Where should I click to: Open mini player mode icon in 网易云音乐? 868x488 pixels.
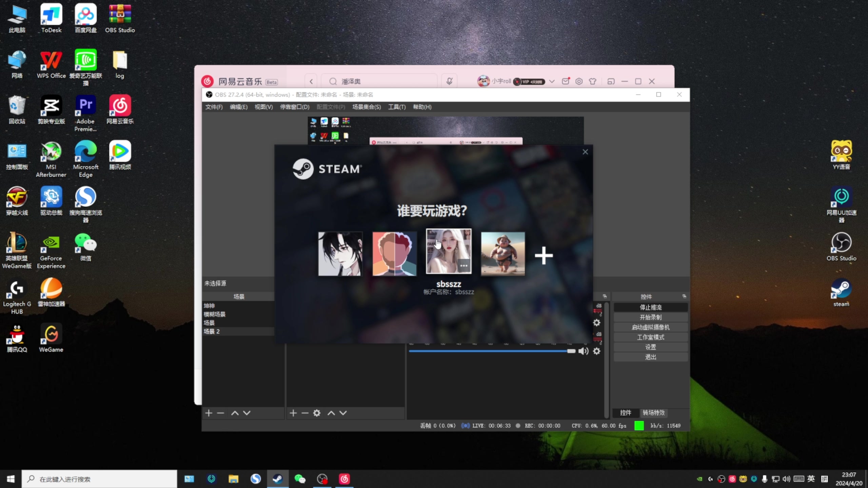pyautogui.click(x=611, y=81)
